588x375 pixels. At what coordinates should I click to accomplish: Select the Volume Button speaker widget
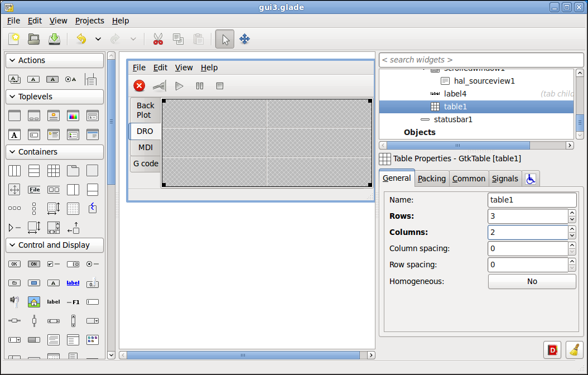[15, 301]
